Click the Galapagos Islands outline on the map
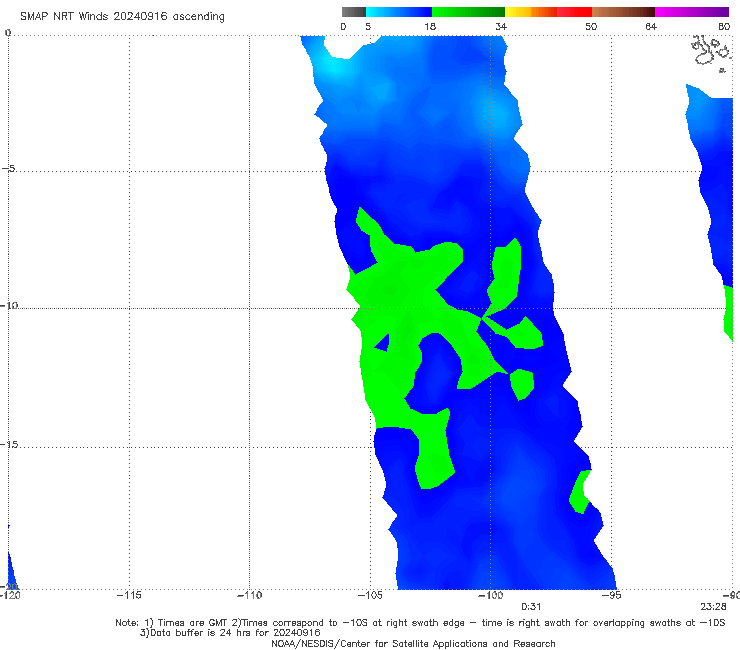Image resolution: width=740 pixels, height=650 pixels. (x=712, y=52)
